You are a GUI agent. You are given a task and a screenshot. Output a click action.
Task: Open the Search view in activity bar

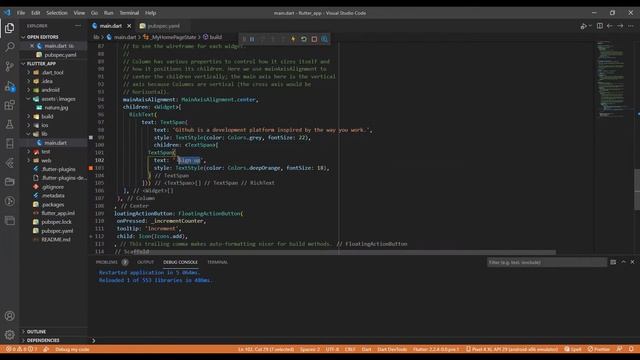[x=9, y=47]
